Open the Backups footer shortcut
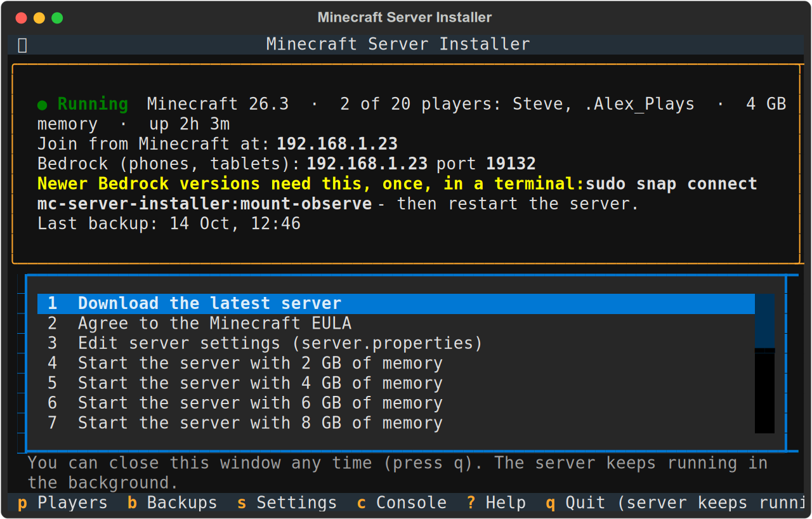The height and width of the screenshot is (519, 812). pyautogui.click(x=172, y=503)
